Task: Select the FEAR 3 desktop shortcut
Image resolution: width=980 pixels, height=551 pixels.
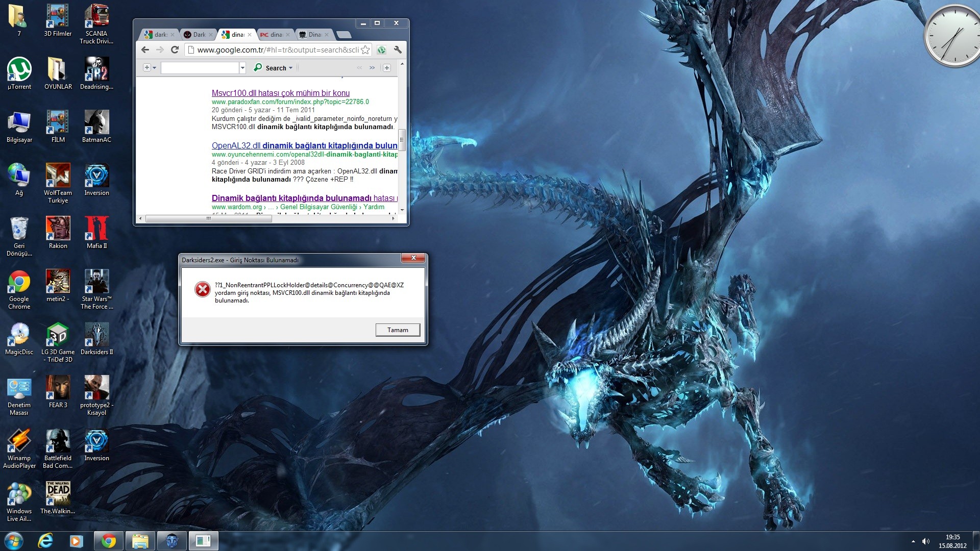Action: pos(58,392)
